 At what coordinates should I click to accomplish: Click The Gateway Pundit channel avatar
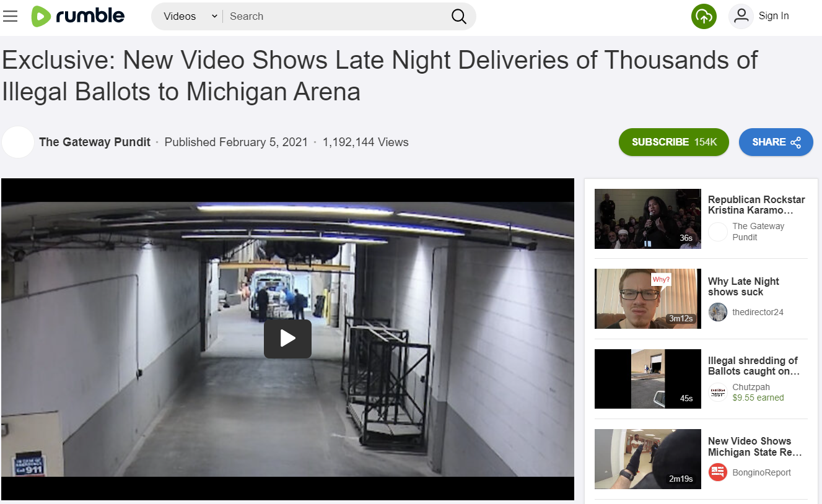[x=18, y=142]
